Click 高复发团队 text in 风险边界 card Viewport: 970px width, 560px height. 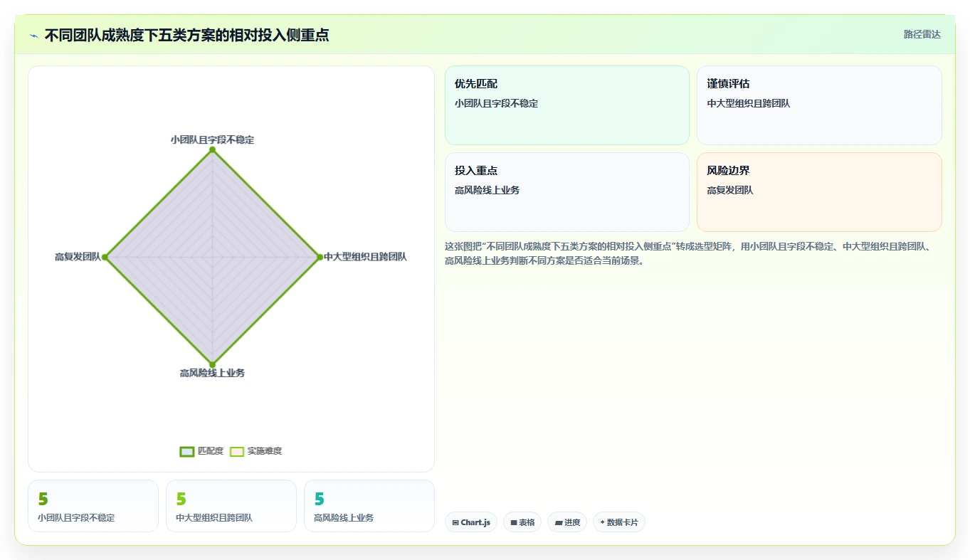coord(730,191)
